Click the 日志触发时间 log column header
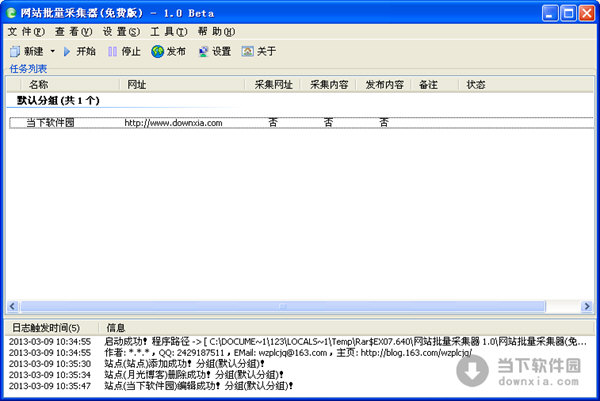Screen dimensions: 600x401 [46, 327]
